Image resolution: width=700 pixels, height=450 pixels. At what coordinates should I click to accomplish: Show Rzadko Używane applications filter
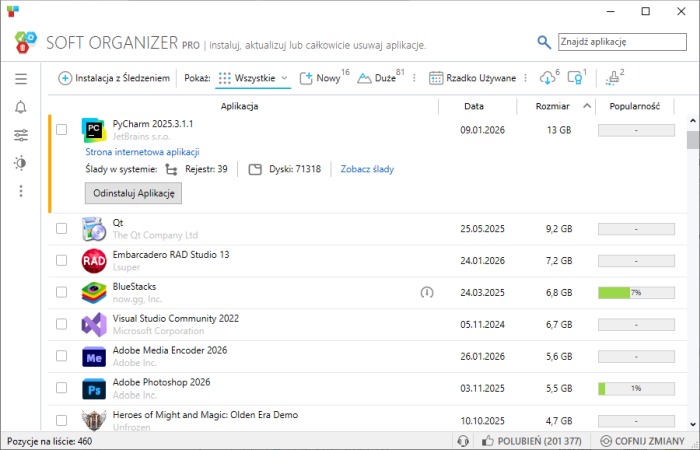pyautogui.click(x=472, y=78)
